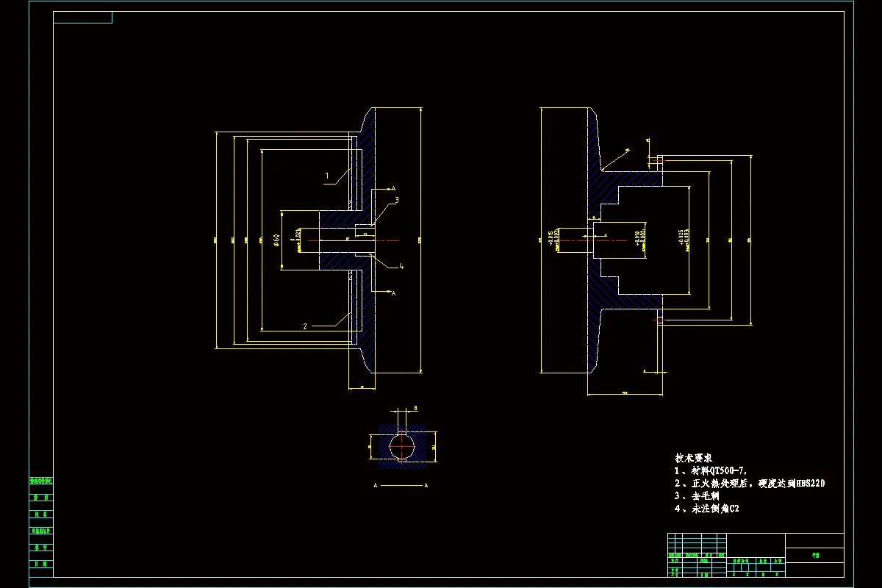Select the φ60 dimension text

pyautogui.click(x=276, y=240)
